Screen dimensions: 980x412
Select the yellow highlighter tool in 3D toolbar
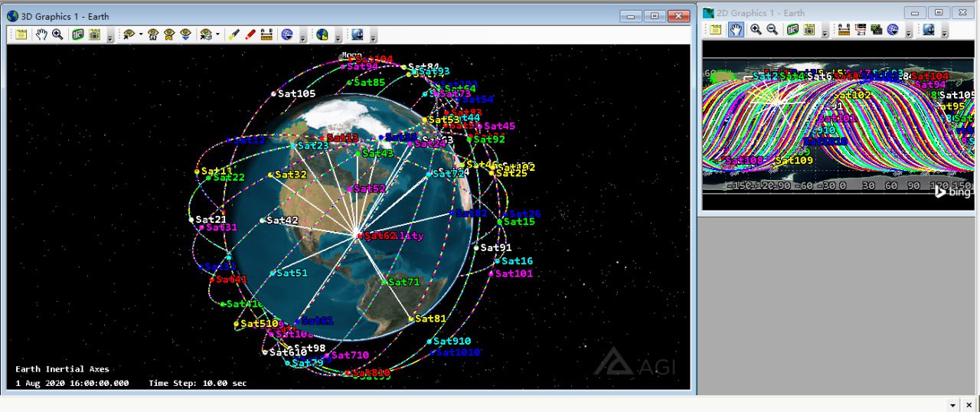(235, 34)
